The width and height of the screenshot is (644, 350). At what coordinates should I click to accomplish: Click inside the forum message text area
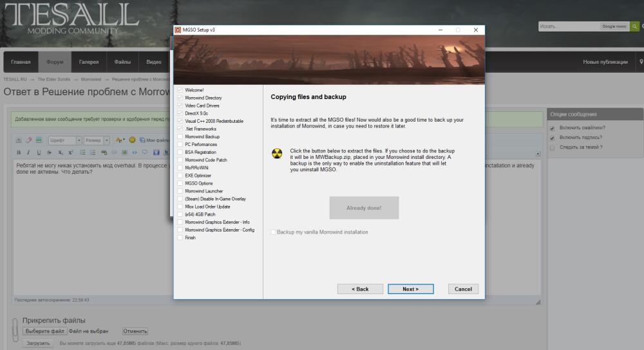(x=277, y=228)
